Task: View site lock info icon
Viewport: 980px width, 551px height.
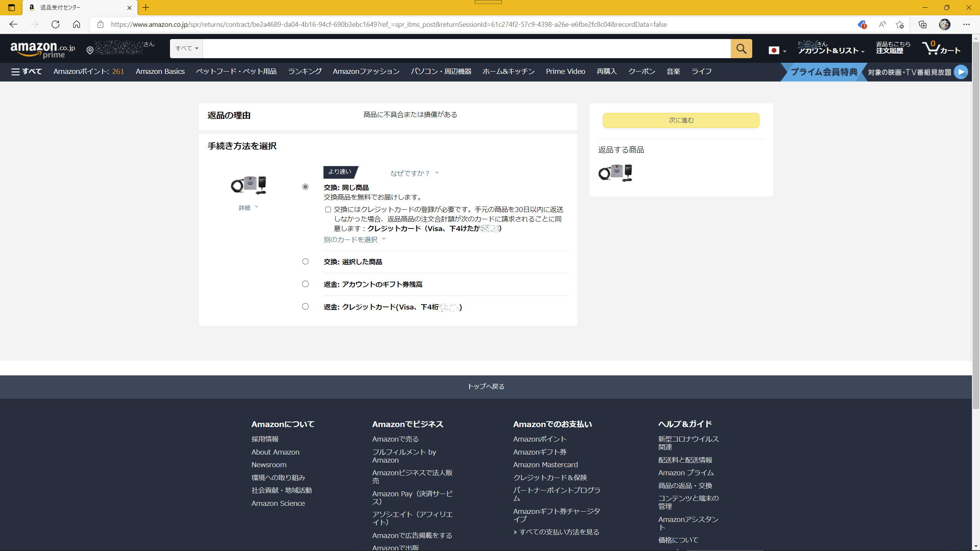Action: pos(100,24)
